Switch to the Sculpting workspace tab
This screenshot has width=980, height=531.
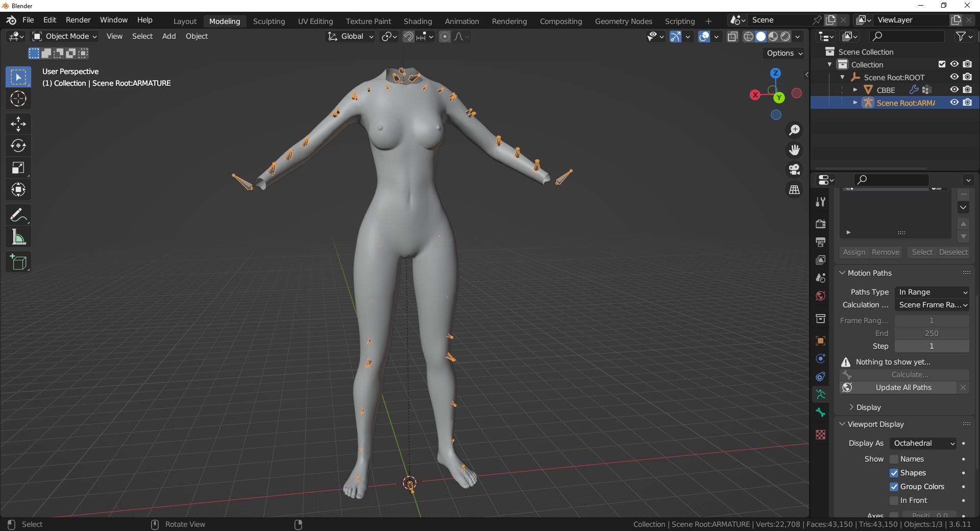[x=269, y=21]
